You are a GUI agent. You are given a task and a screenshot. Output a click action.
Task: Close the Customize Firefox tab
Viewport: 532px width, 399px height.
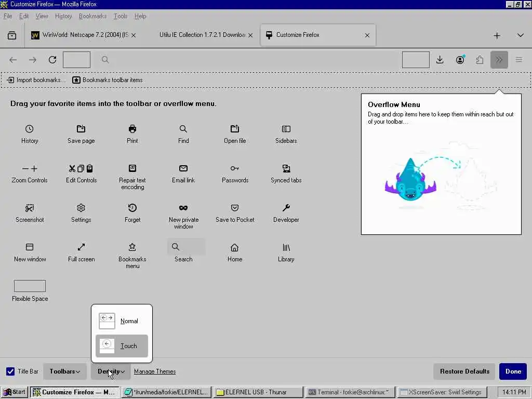coord(367,35)
